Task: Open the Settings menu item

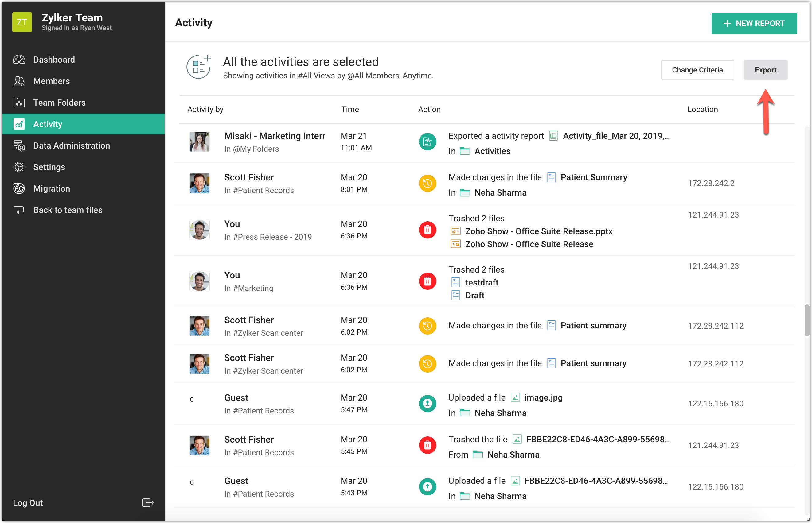Action: point(49,167)
